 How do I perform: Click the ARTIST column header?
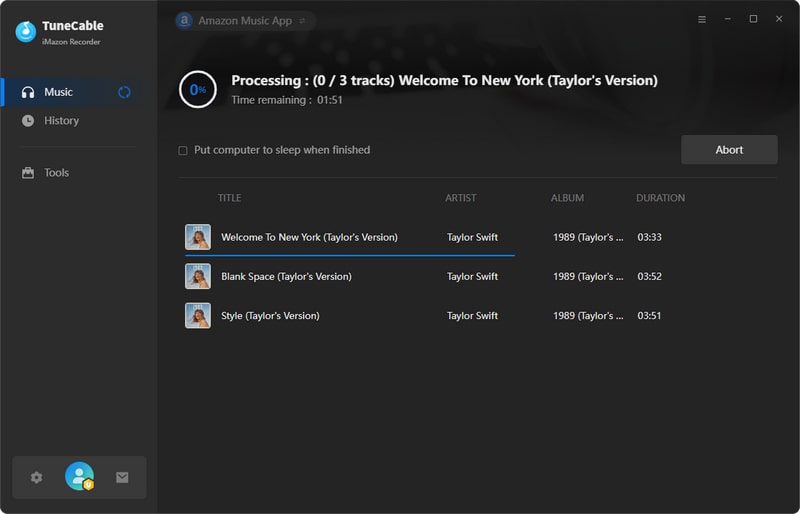point(461,198)
